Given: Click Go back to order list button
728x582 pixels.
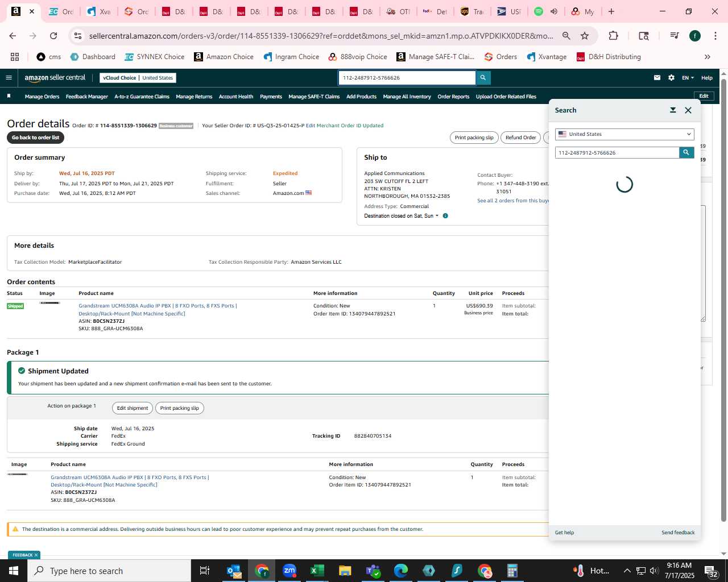Looking at the screenshot, I should (35, 138).
